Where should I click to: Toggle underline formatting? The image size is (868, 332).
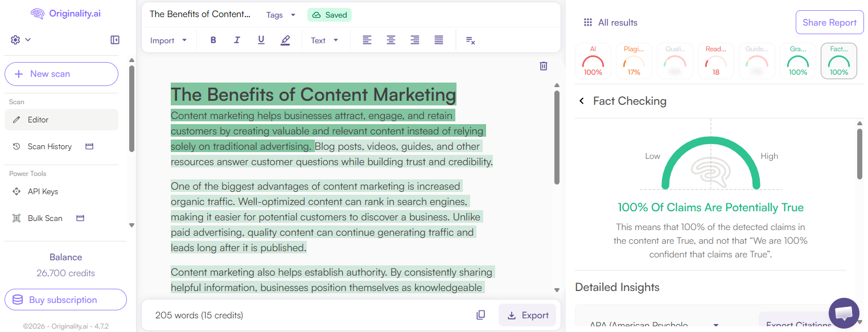[x=261, y=40]
